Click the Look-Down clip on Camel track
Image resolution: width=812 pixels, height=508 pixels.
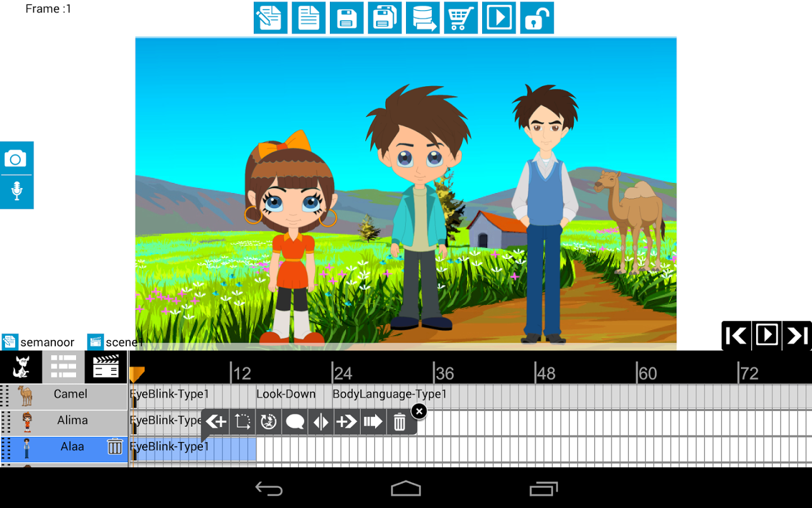286,394
